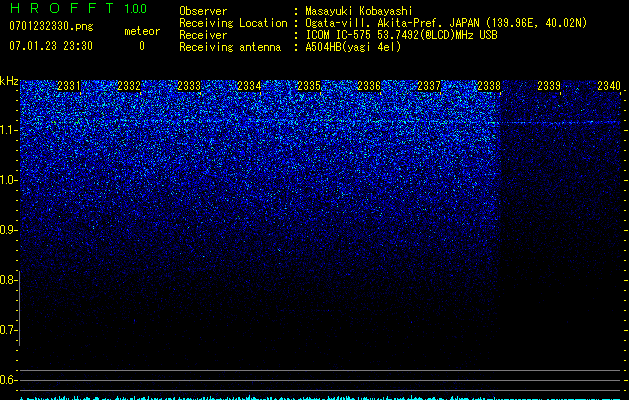Click the 0.7 frequency axis label
This screenshot has width=629, height=400.
coord(8,330)
